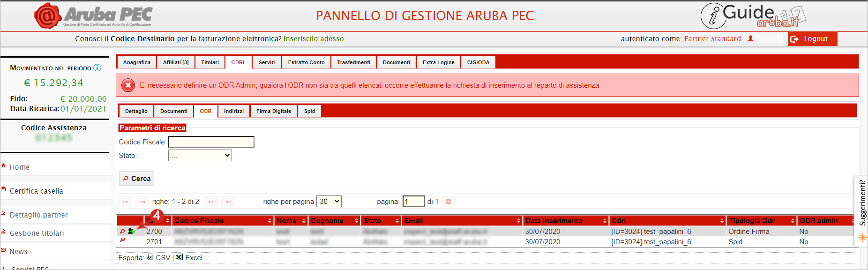The image size is (868, 270).
Task: Go to previous page of results
Action: pos(142,202)
